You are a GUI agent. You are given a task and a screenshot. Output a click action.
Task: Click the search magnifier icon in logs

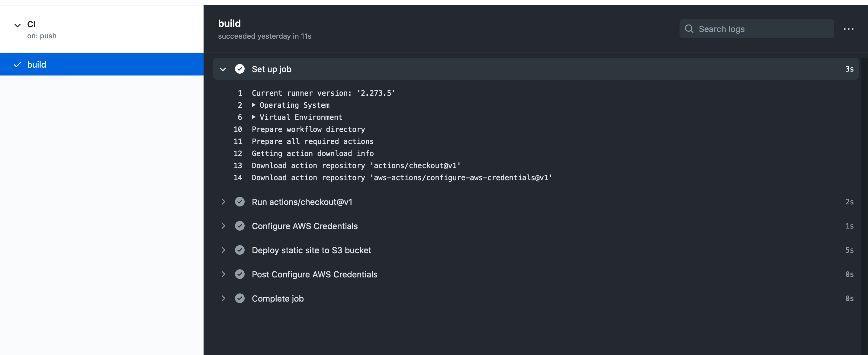[689, 29]
